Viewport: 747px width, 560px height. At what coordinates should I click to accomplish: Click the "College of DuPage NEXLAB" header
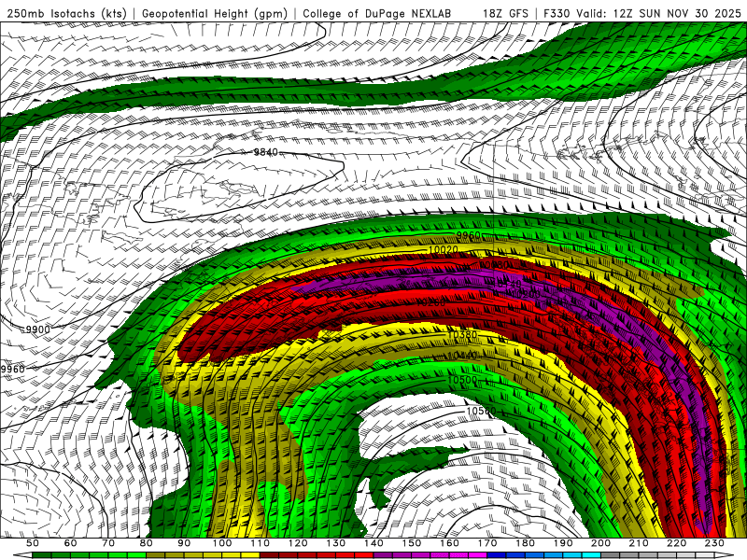[x=377, y=13]
